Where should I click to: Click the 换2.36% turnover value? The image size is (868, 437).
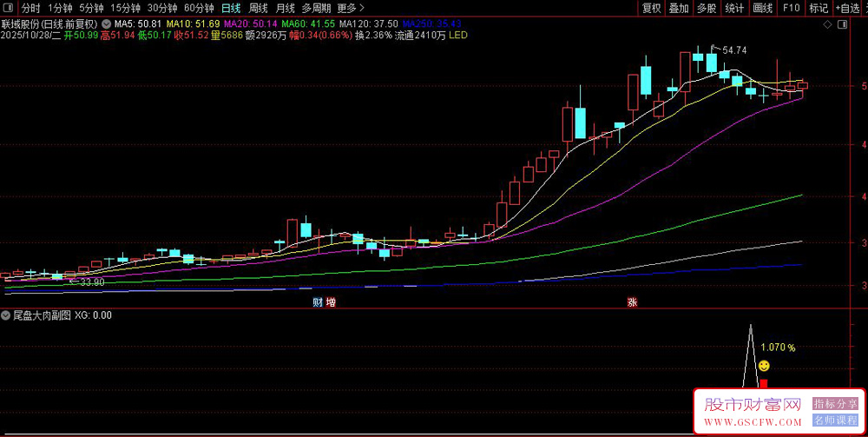point(373,35)
